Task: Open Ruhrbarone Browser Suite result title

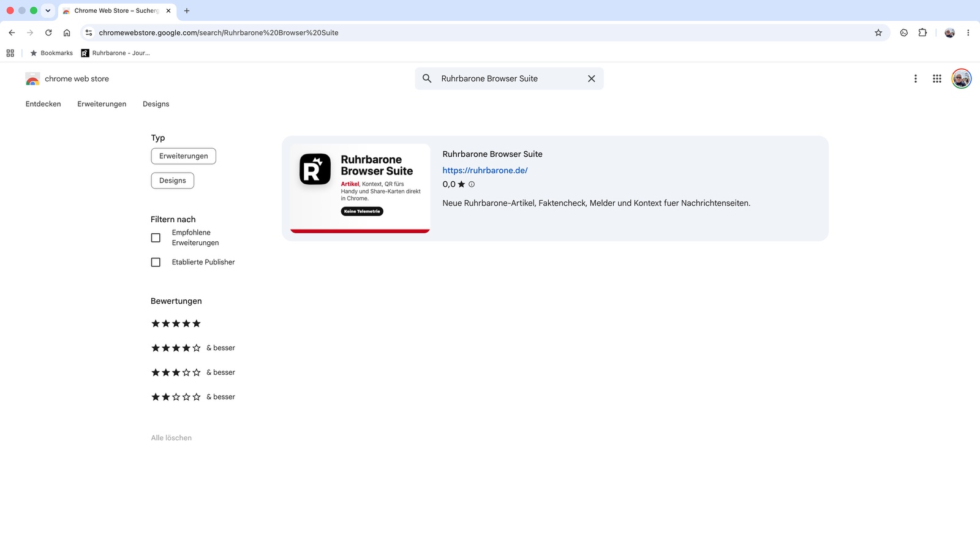Action: point(492,154)
